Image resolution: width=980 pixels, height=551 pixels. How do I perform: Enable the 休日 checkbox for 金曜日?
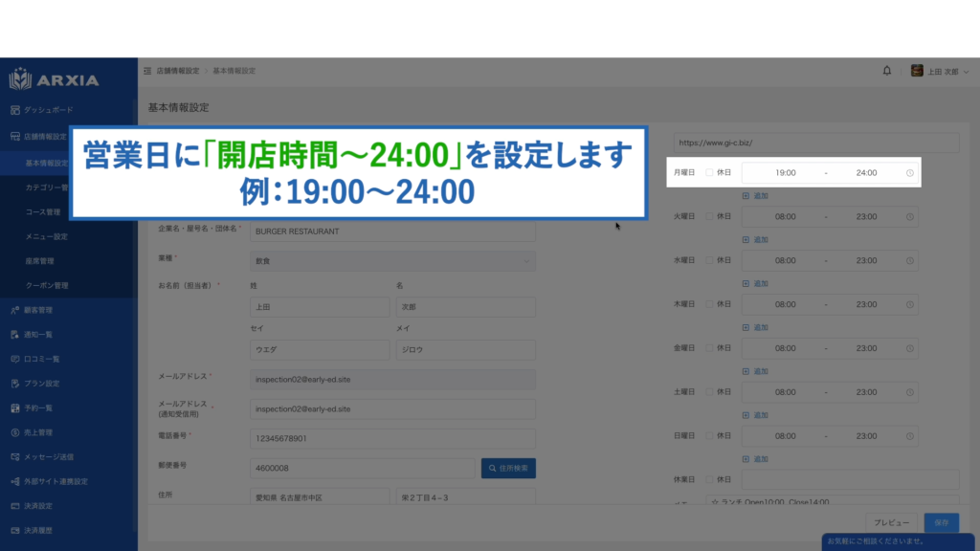tap(709, 348)
